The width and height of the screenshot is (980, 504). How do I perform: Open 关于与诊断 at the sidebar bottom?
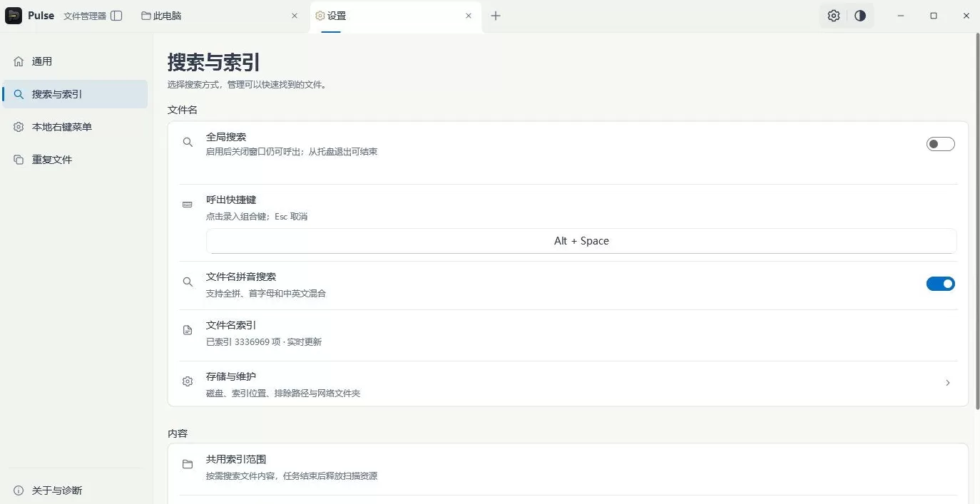75,490
